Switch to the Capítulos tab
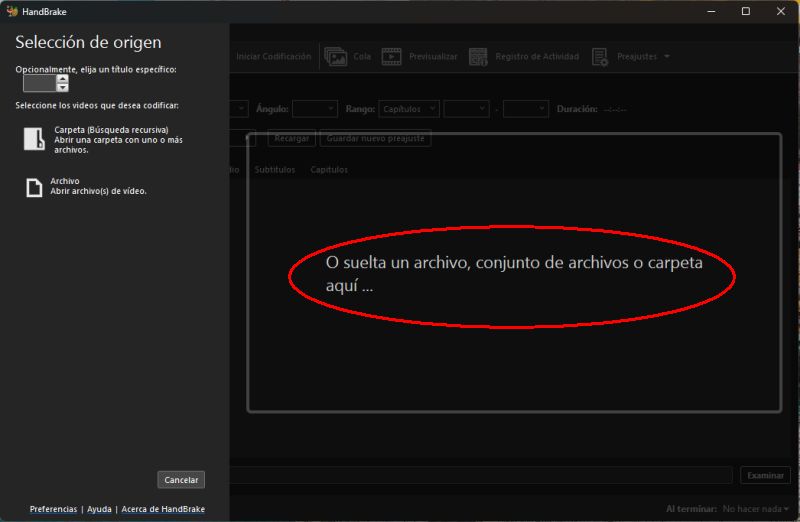The height and width of the screenshot is (522, 800). 329,169
